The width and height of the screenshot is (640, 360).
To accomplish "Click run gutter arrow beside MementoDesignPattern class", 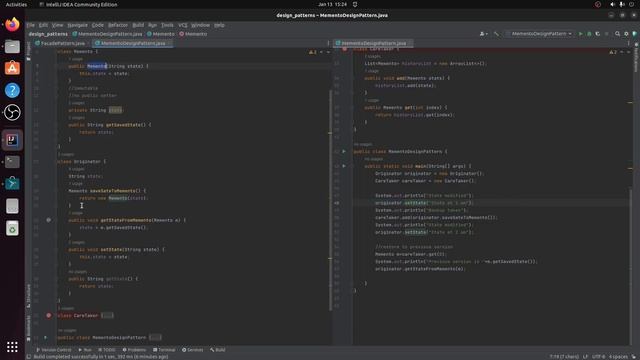I will (x=344, y=151).
